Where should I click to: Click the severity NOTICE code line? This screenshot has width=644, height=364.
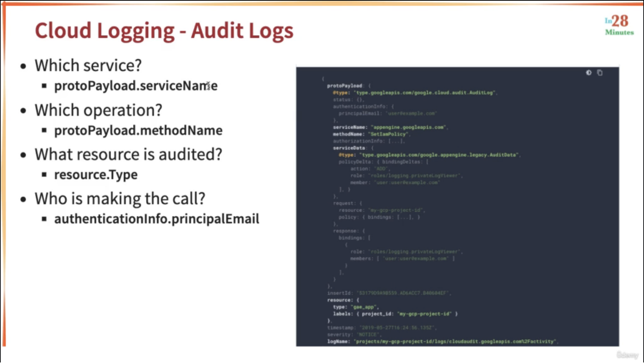[354, 335]
